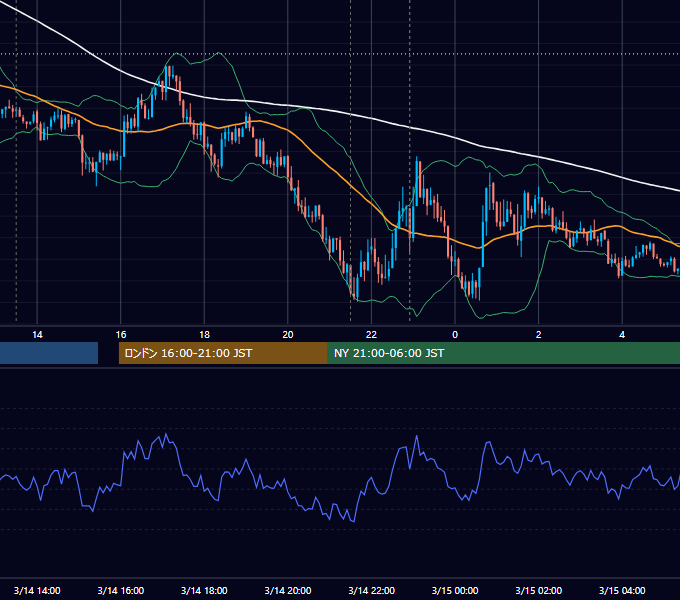Select the 3/14 14:00 time label

37,590
